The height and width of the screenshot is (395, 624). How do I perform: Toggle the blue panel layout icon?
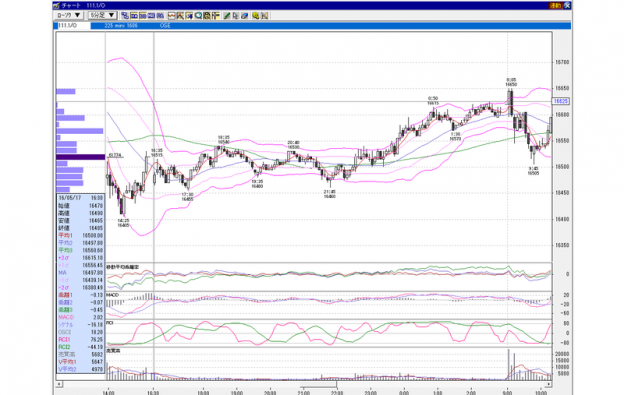pos(151,16)
